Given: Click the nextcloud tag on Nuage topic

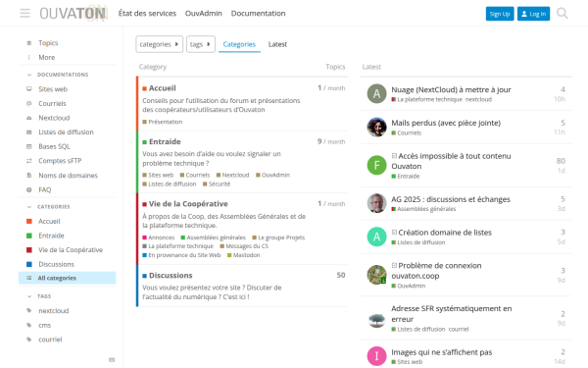Looking at the screenshot, I should click(x=478, y=99).
